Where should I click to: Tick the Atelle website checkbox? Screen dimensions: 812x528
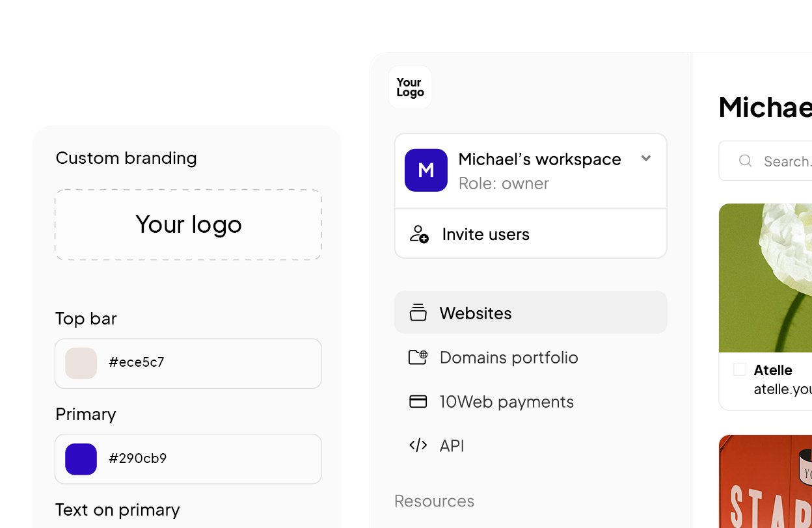click(x=740, y=369)
